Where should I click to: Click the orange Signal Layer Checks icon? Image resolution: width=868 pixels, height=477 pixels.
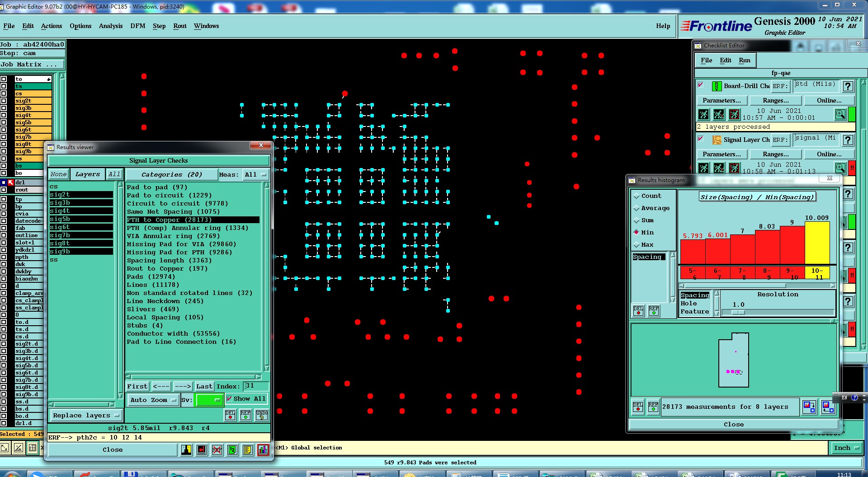tap(717, 140)
